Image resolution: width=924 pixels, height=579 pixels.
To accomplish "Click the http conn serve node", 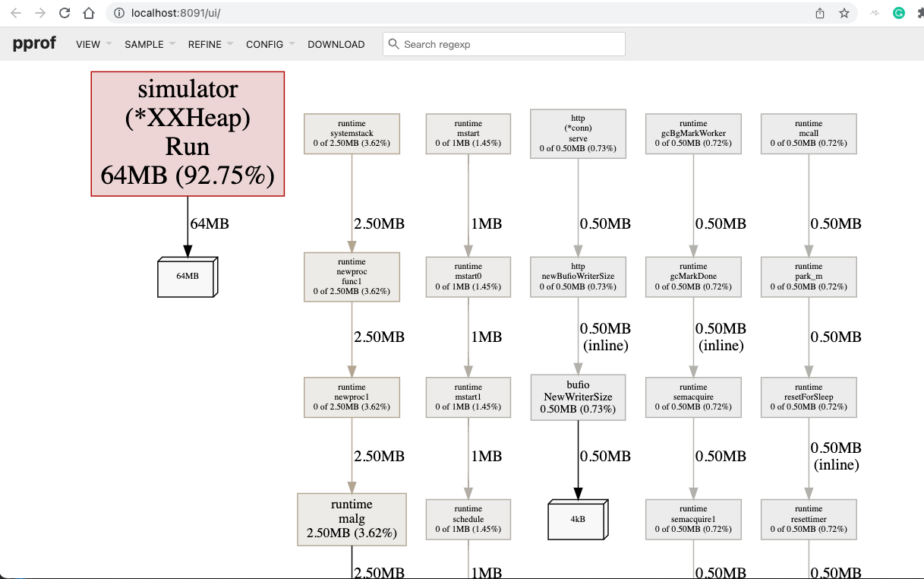I will pyautogui.click(x=578, y=134).
